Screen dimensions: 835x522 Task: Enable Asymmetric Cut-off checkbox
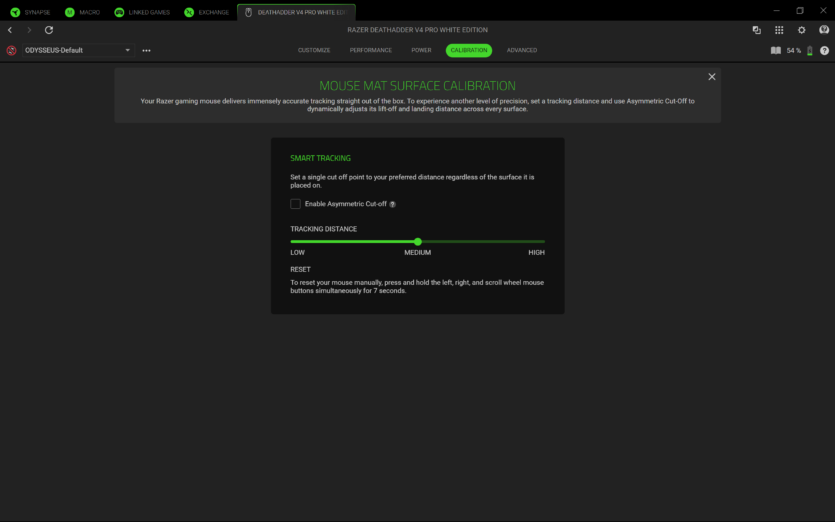pyautogui.click(x=295, y=204)
